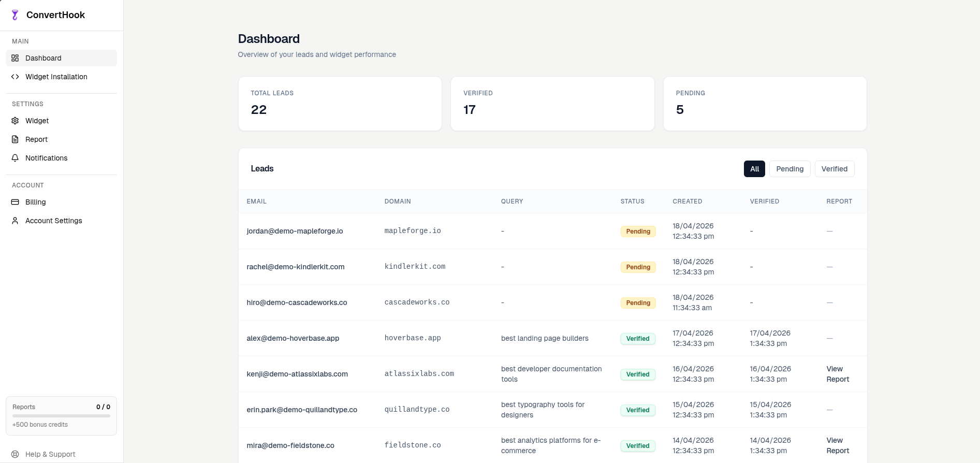View Report for kenji@demo-atlassixlabs.com
Screen dimensions: 980x463
838,374
